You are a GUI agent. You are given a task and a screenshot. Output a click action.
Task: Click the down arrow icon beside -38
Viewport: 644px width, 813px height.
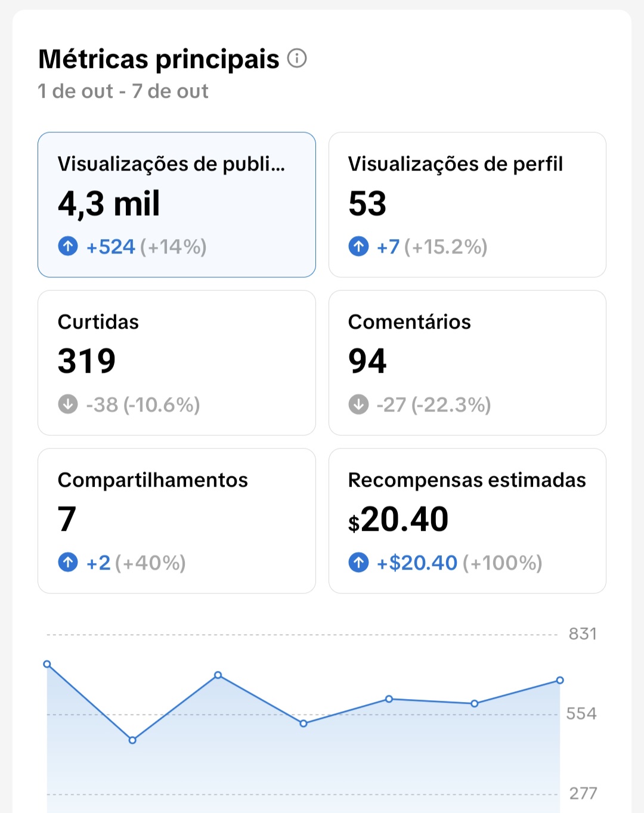click(68, 404)
